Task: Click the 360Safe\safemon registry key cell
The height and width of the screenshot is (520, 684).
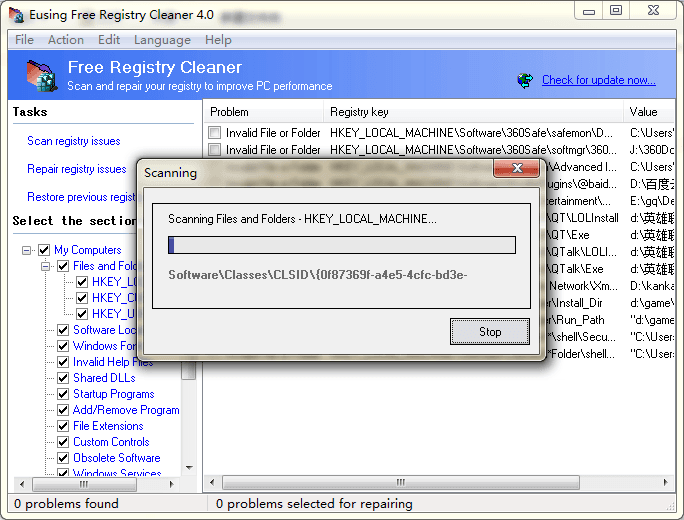Action: 471,133
